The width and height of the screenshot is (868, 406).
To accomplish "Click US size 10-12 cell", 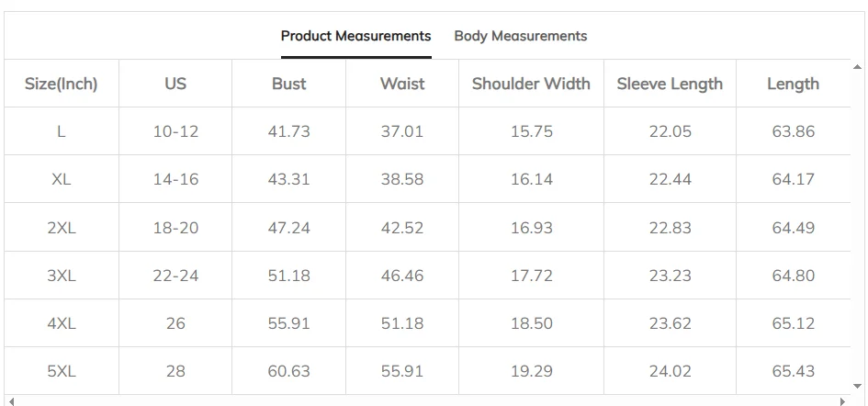I will coord(175,131).
